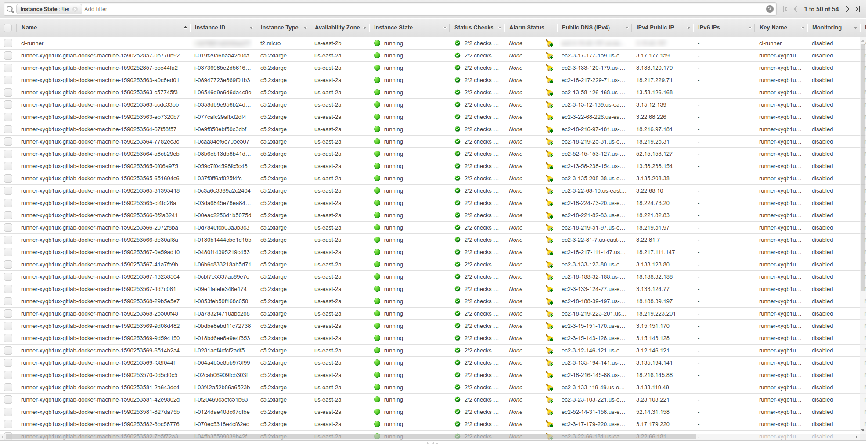The height and width of the screenshot is (445, 868).
Task: Check the row for instance i-019f2956ba542c0ca
Action: click(x=8, y=56)
